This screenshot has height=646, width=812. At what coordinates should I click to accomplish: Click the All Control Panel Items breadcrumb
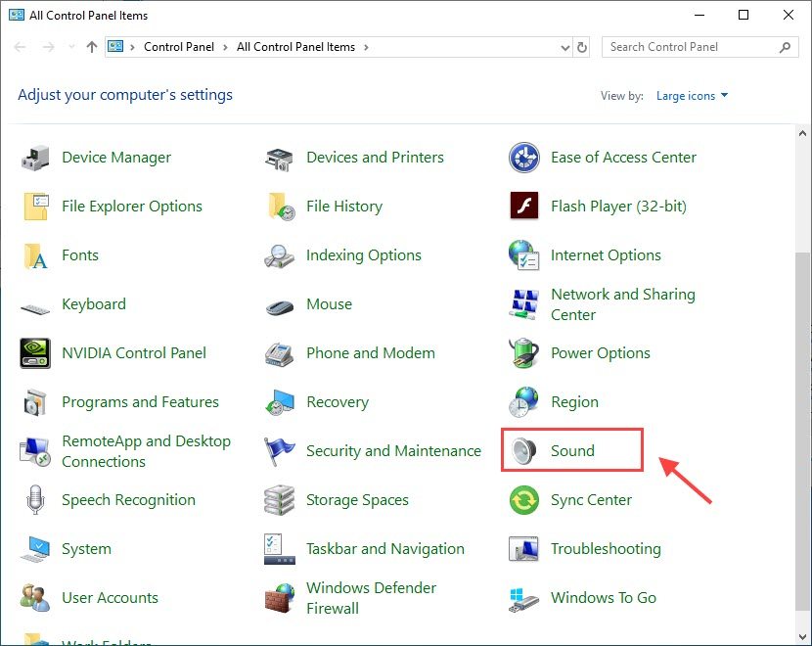[295, 47]
